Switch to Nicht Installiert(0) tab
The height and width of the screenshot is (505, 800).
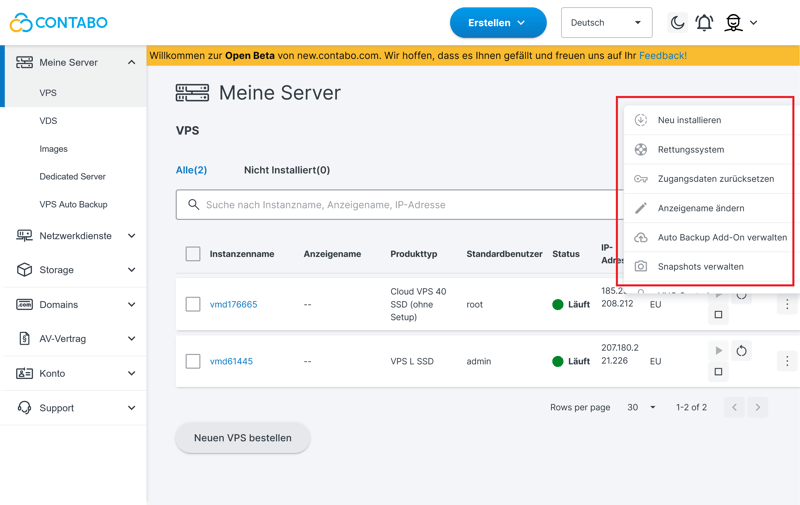(x=286, y=170)
